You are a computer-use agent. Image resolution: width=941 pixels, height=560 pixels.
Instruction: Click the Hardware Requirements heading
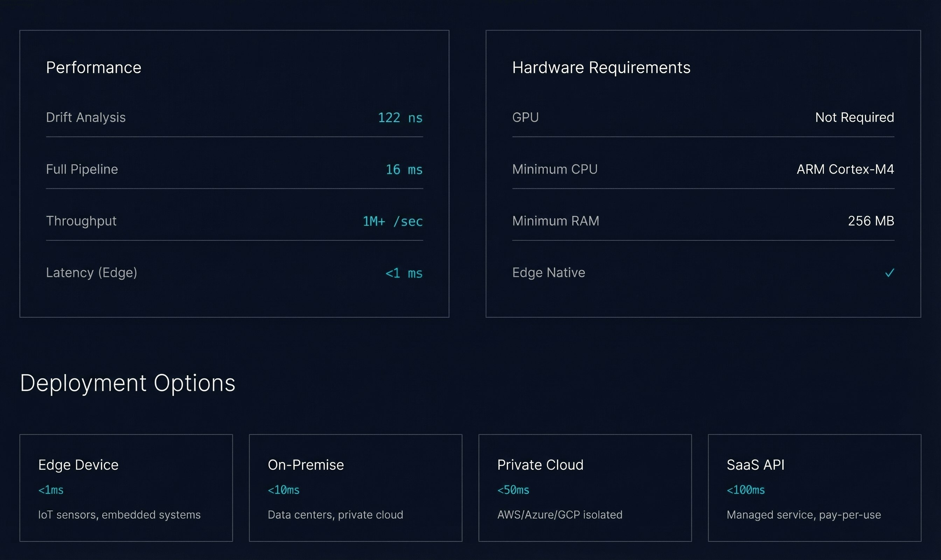point(601,68)
